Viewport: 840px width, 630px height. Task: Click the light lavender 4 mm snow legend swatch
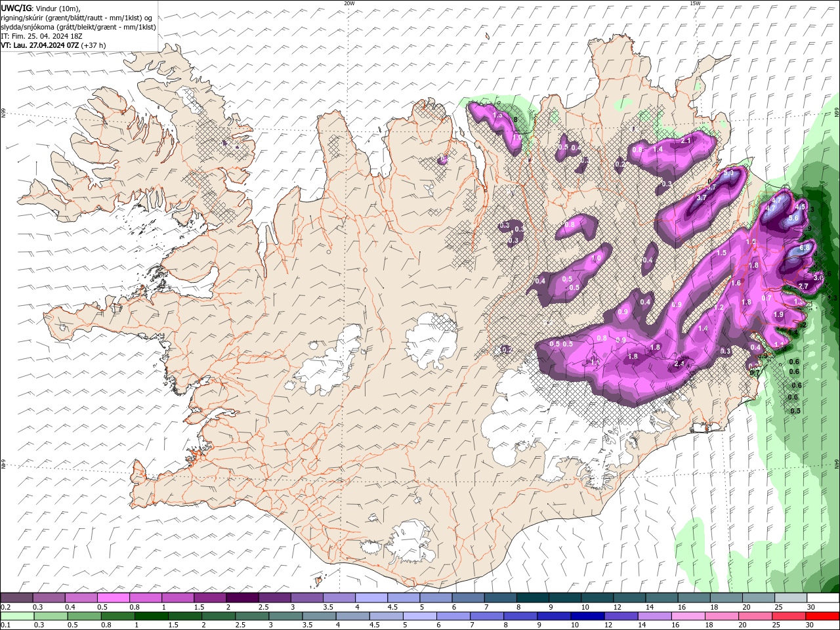pyautogui.click(x=371, y=598)
